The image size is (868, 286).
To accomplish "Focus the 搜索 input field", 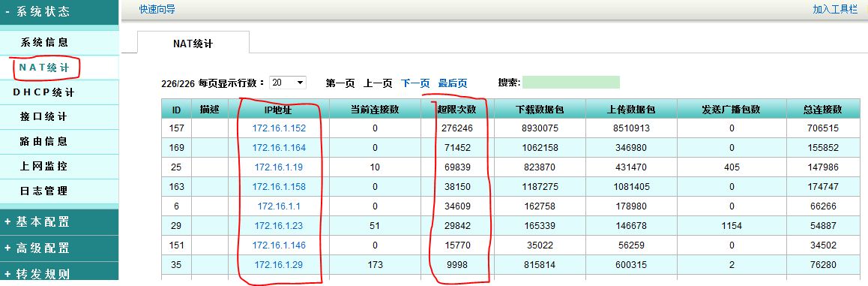I will [x=570, y=83].
